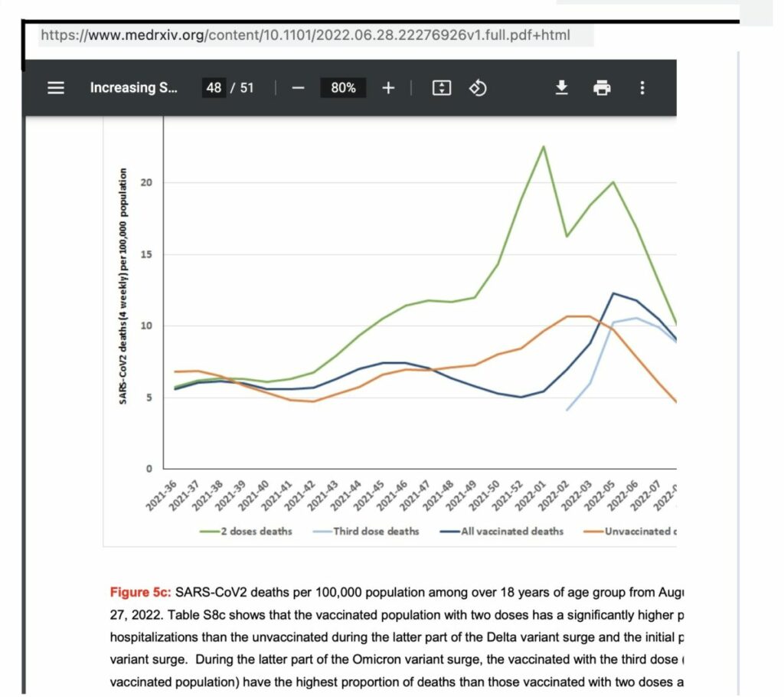Click the y-axis title SARS-CoV2 deaths
The image size is (784, 697).
tap(123, 286)
